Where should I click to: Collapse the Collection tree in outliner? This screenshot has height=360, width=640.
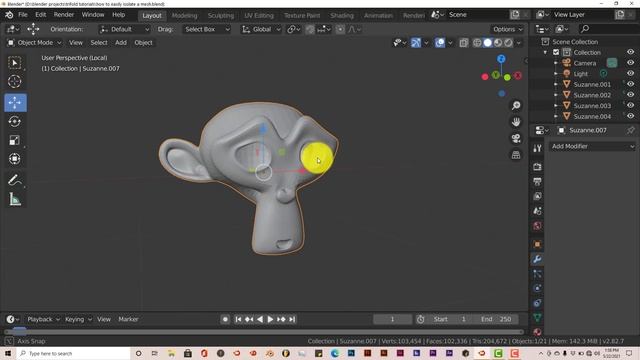[545, 52]
